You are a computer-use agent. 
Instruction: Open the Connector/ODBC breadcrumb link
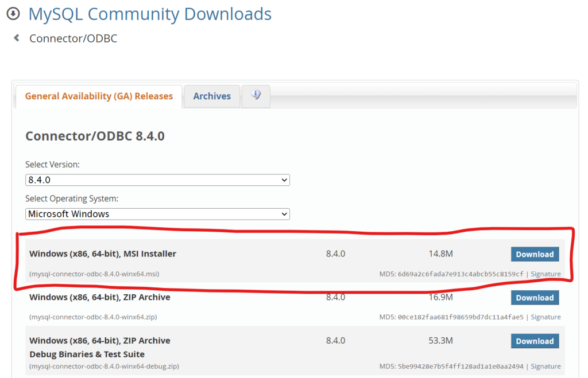point(73,38)
